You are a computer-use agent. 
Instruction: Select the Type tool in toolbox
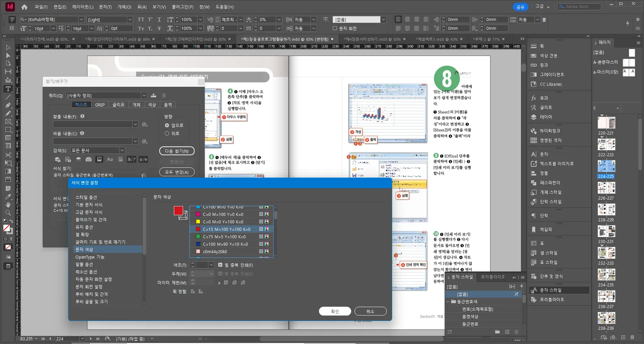8,89
